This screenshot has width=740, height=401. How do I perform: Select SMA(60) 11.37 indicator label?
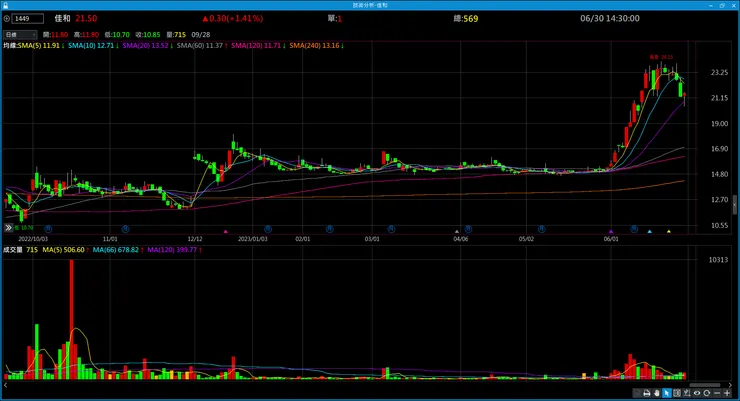tap(202, 46)
